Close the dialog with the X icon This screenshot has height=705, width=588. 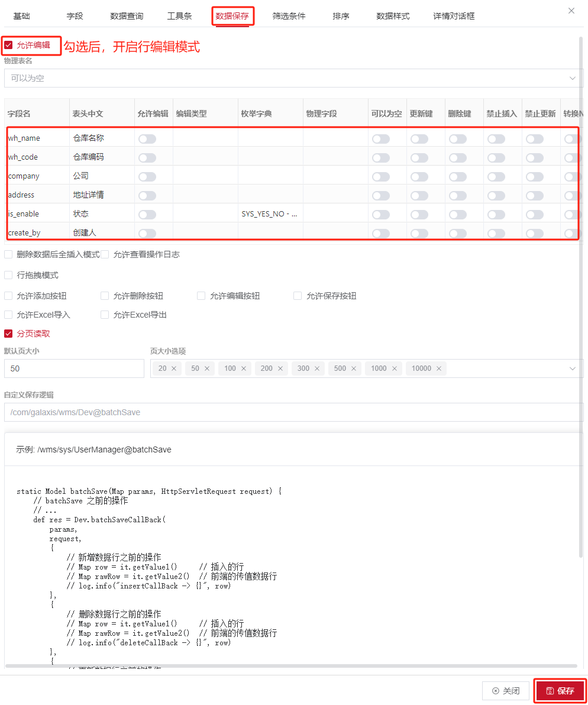pyautogui.click(x=571, y=11)
